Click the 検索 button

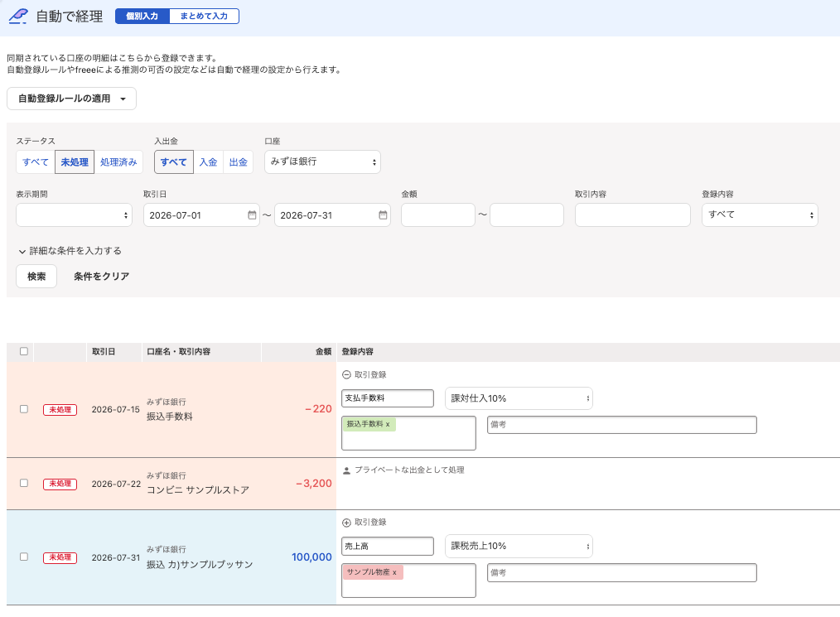point(36,277)
